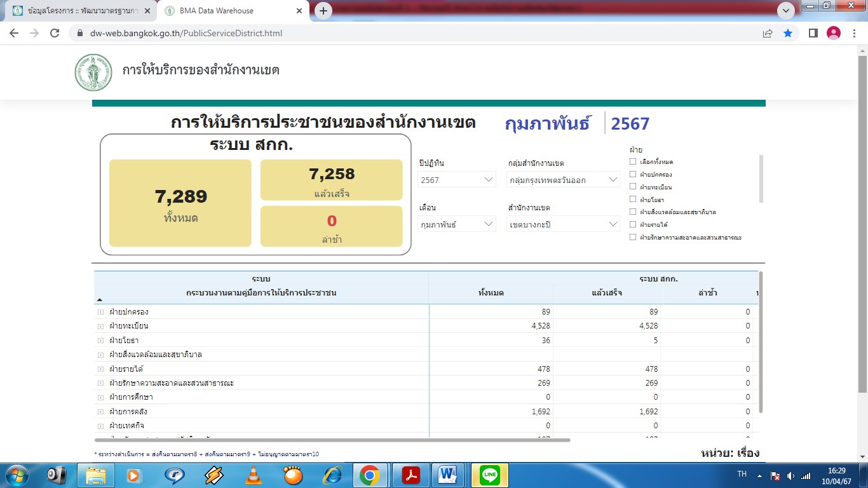Open VLC media player from the taskbar

254,475
